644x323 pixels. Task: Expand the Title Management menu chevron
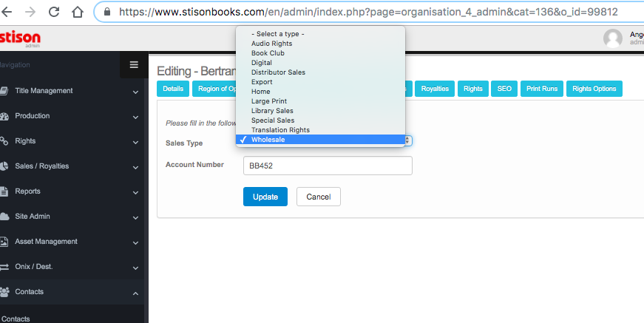click(135, 92)
